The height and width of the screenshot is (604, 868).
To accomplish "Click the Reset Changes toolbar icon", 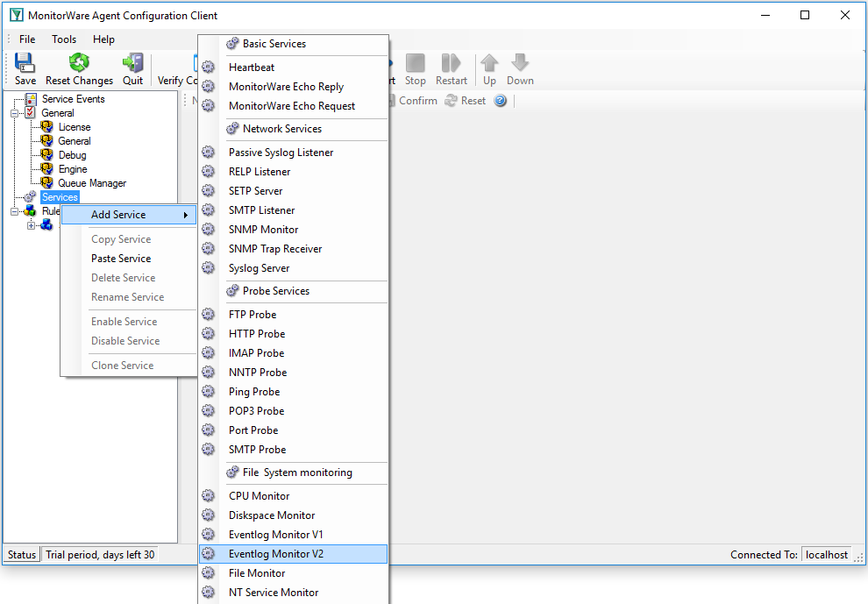I will click(x=79, y=62).
